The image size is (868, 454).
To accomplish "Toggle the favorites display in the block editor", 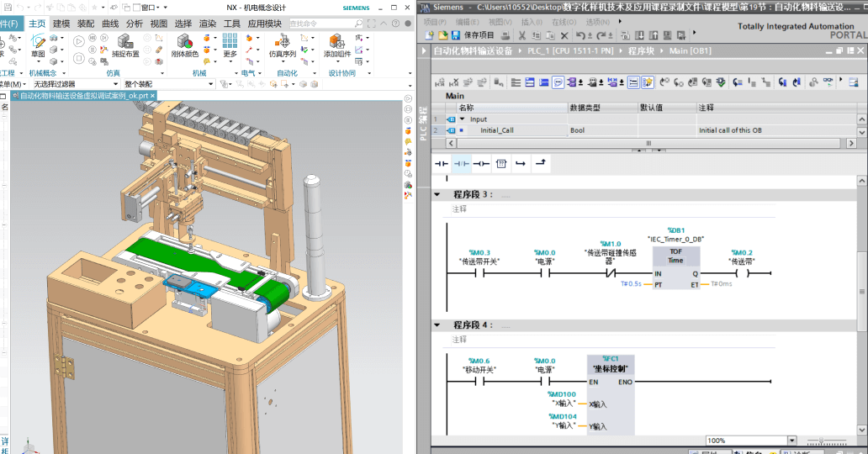I will click(648, 82).
